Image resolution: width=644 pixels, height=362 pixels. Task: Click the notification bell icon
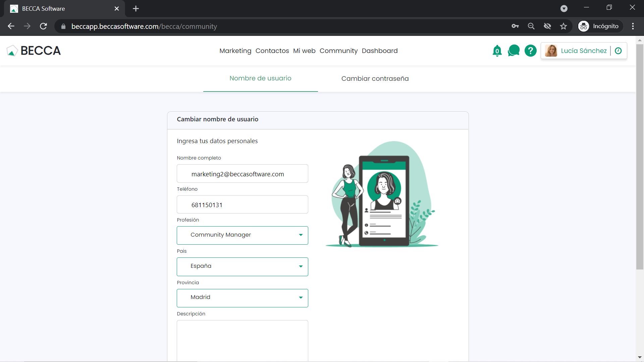point(497,51)
